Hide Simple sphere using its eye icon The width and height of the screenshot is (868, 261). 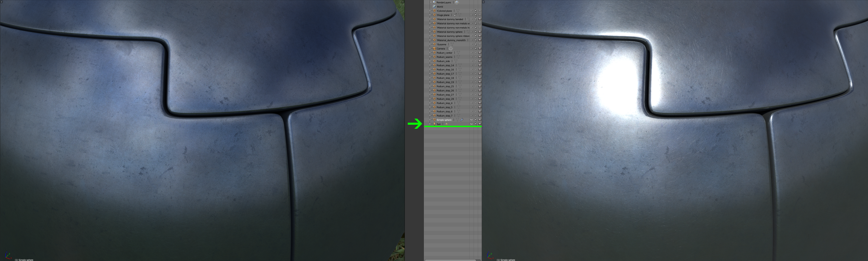click(x=471, y=120)
